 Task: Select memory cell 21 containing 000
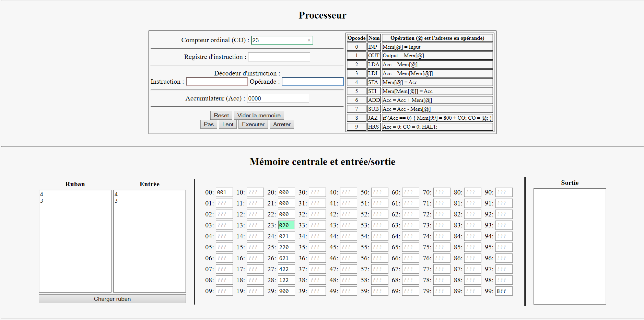pyautogui.click(x=286, y=203)
